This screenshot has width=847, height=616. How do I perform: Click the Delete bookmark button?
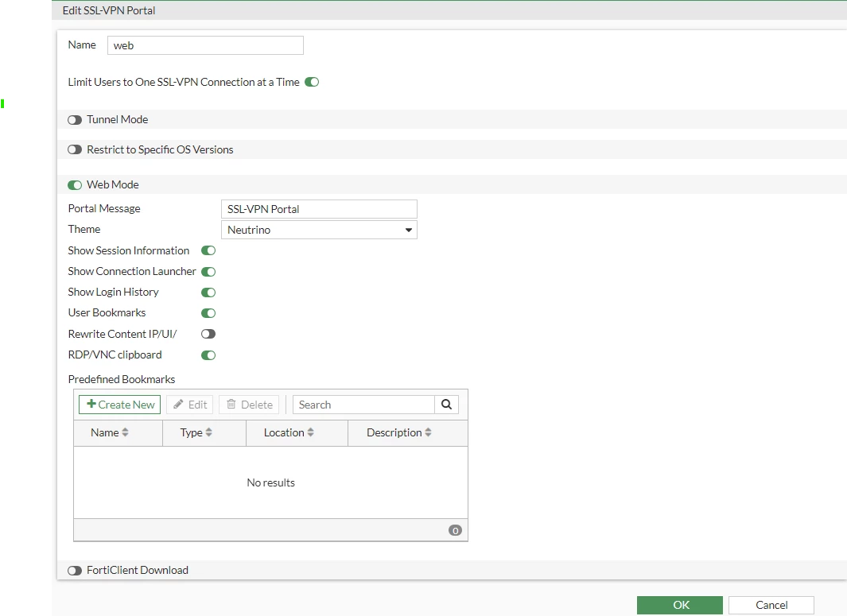click(249, 405)
